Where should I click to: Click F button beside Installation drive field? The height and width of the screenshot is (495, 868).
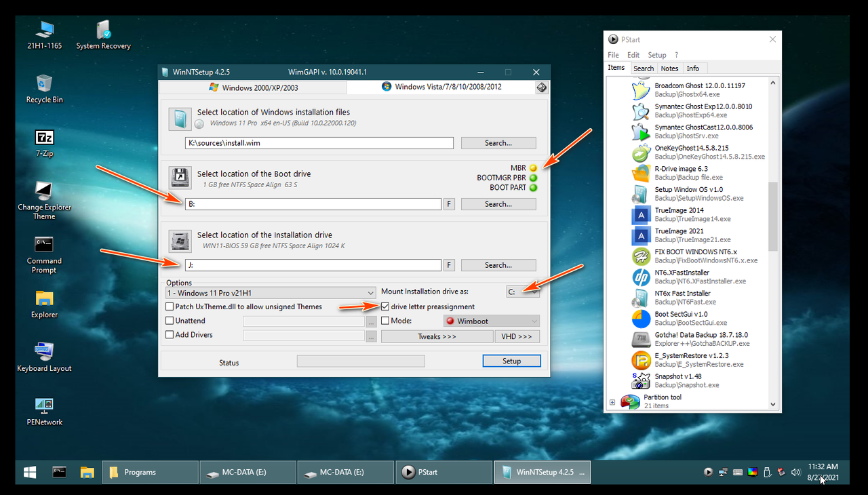tap(449, 265)
